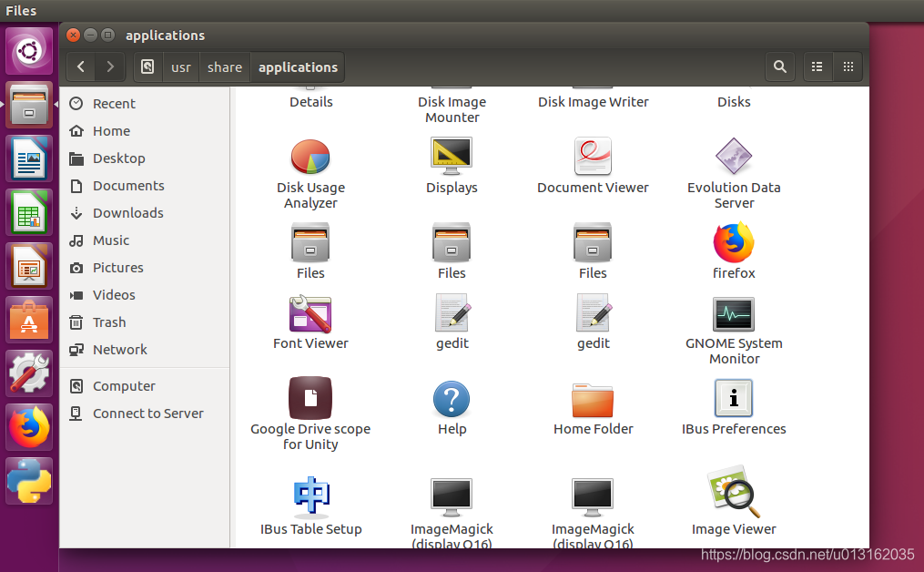Select the gedit icon beside Font Viewer
Image resolution: width=924 pixels, height=572 pixels.
pyautogui.click(x=452, y=313)
